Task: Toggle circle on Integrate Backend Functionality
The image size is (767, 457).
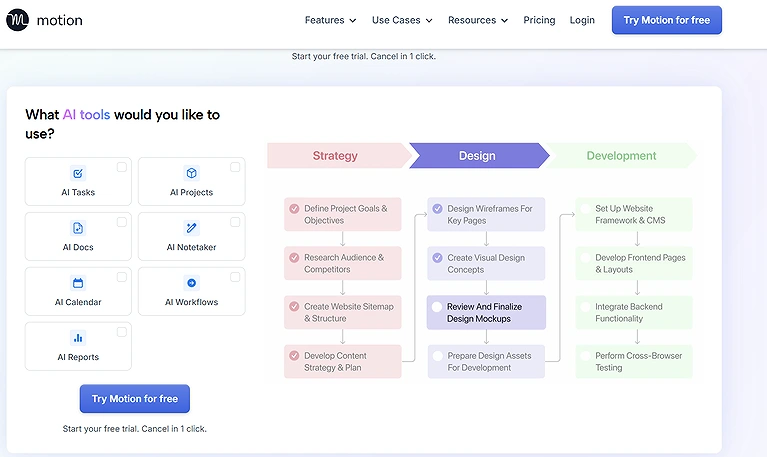Action: coord(585,307)
